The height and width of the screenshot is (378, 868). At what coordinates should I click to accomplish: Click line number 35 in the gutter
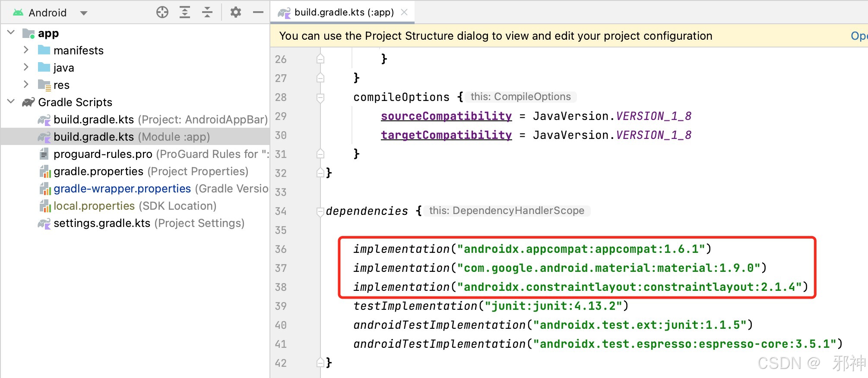click(281, 230)
